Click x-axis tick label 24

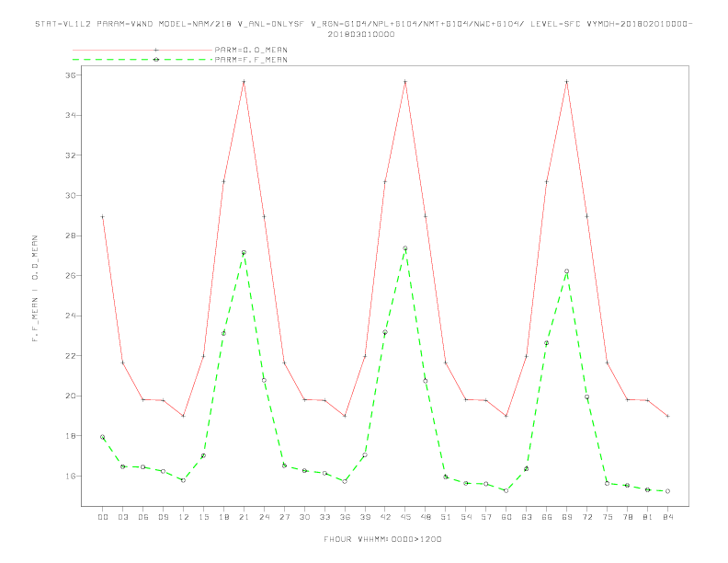tap(264, 517)
